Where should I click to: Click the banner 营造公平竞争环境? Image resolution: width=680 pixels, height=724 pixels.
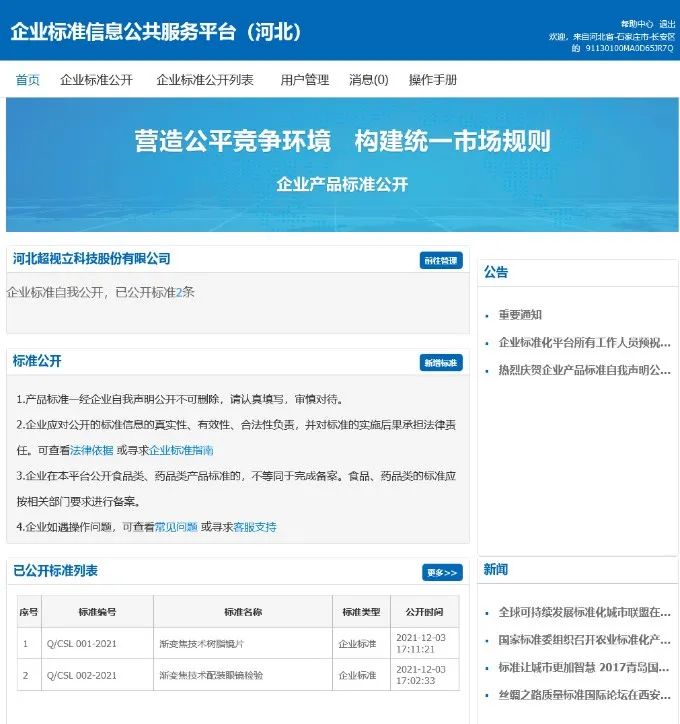[x=233, y=141]
